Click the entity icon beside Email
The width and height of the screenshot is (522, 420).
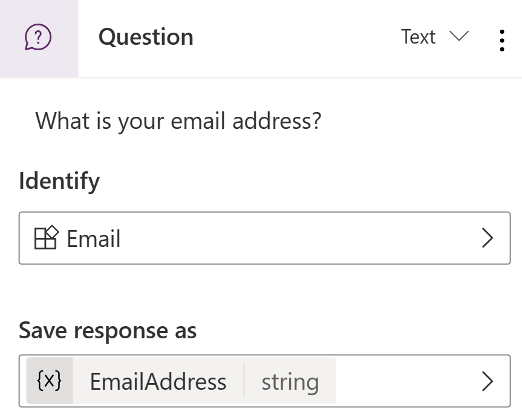tap(46, 238)
